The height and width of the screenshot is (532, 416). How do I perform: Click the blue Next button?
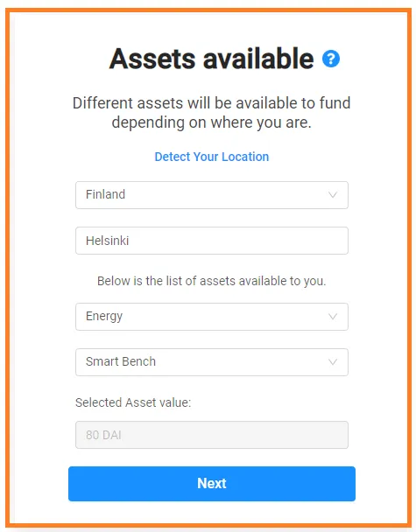click(212, 484)
